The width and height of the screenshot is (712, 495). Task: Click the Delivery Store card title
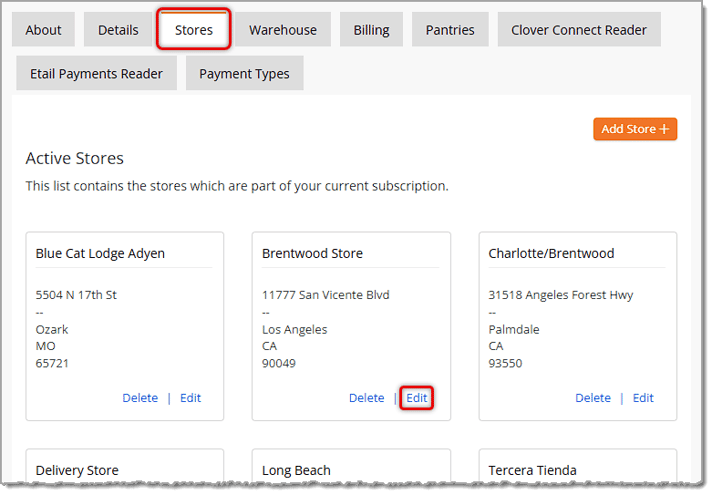77,470
